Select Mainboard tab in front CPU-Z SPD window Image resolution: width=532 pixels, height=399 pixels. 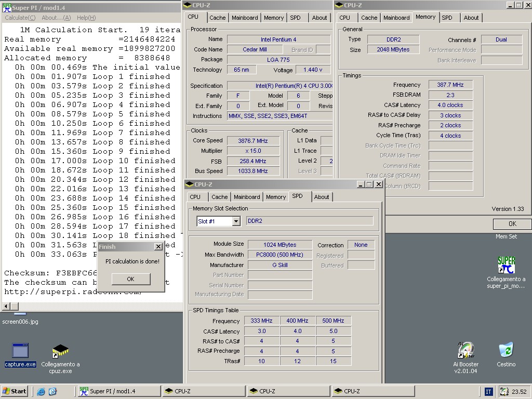point(247,197)
